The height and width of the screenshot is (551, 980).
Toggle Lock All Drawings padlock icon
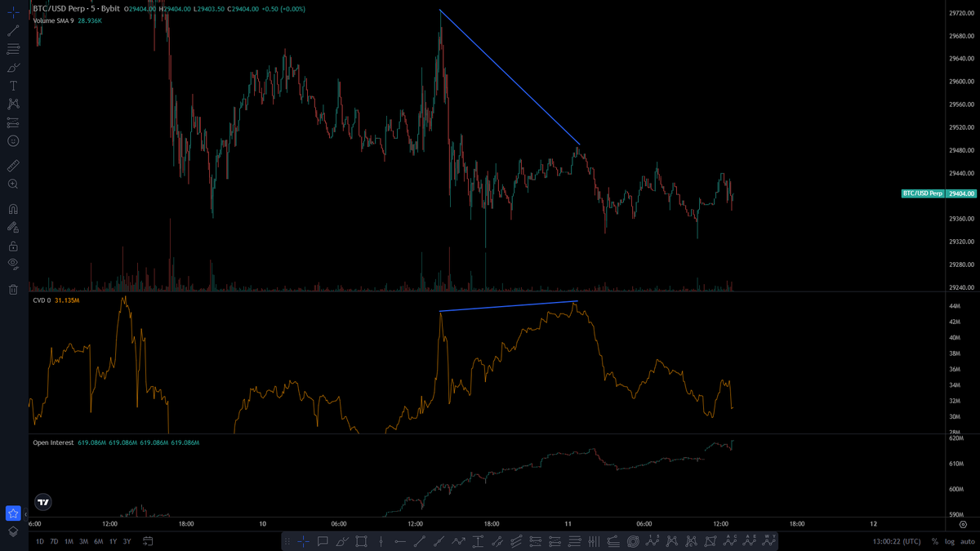coord(13,245)
